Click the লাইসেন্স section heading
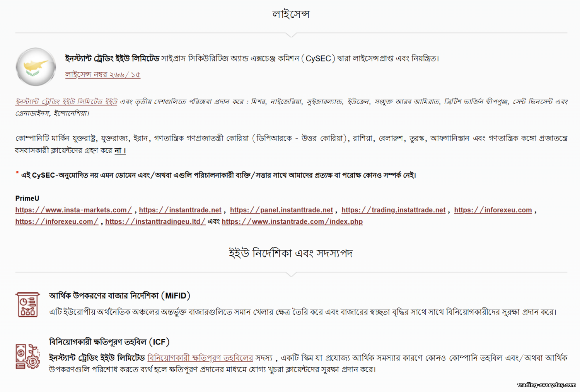Viewport: 580px width, 392px height. 291,14
